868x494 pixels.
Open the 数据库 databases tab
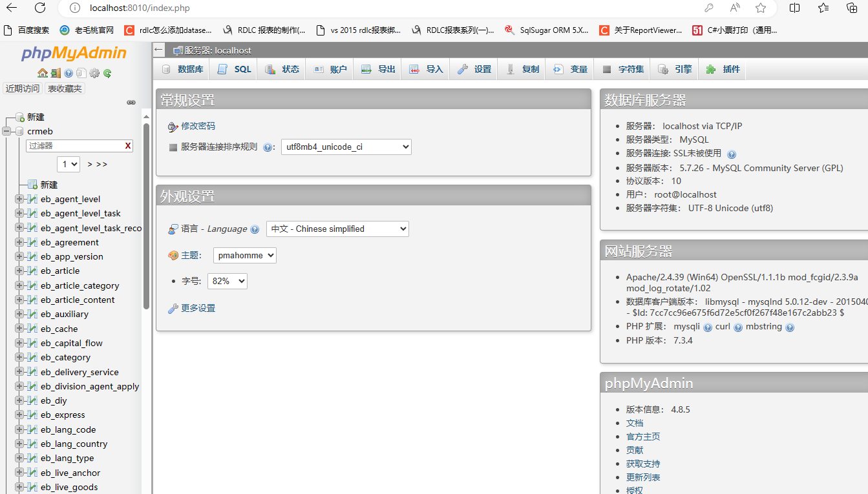(182, 69)
